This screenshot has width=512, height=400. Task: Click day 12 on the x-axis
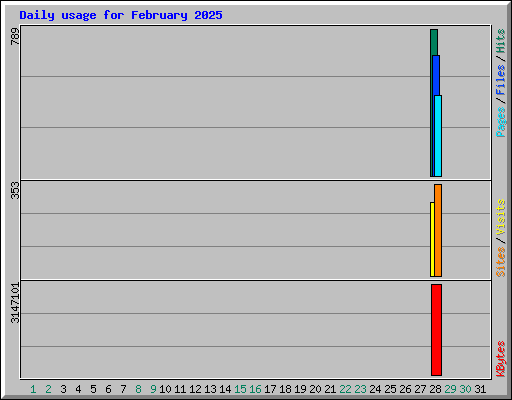pos(195,389)
